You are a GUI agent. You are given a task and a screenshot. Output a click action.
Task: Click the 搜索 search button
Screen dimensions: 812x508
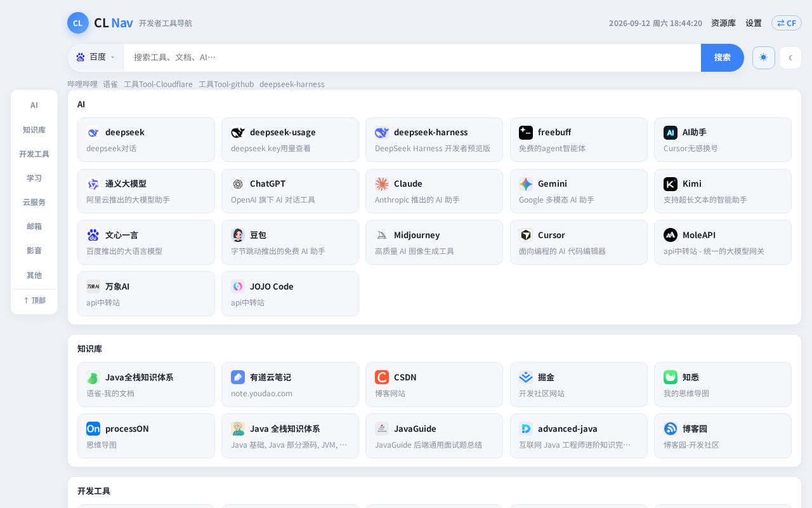pyautogui.click(x=723, y=58)
